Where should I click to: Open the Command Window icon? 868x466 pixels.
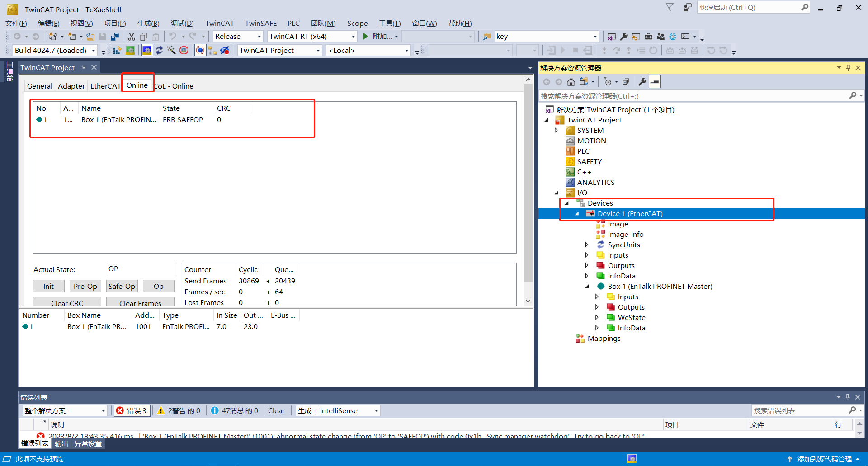click(685, 37)
